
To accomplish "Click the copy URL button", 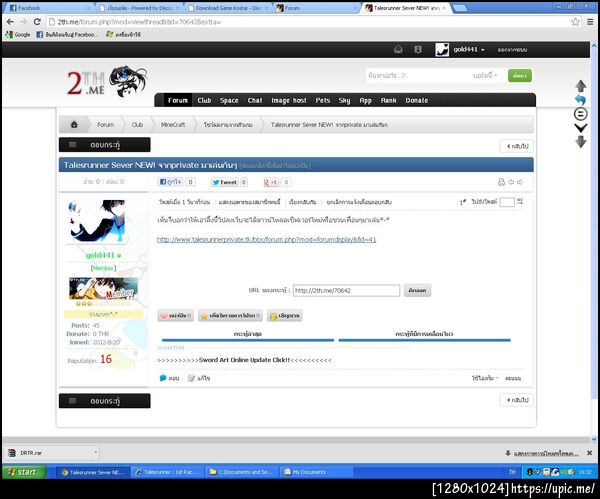I will tap(417, 290).
